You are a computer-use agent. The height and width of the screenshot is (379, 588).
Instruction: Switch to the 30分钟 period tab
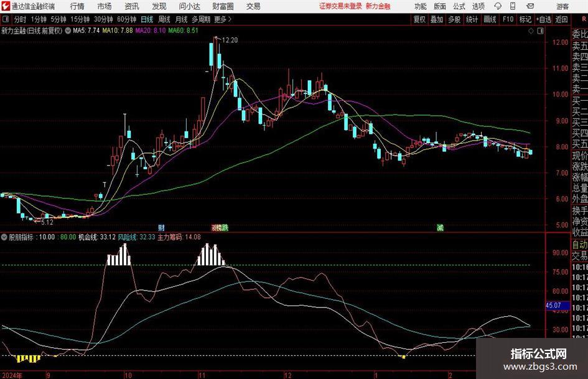click(x=103, y=19)
